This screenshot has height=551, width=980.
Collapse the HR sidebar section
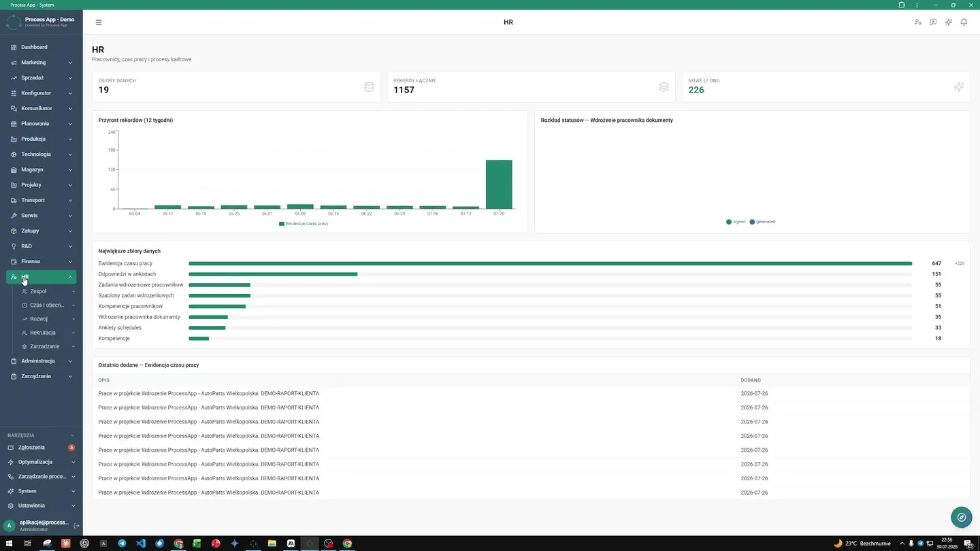42,277
